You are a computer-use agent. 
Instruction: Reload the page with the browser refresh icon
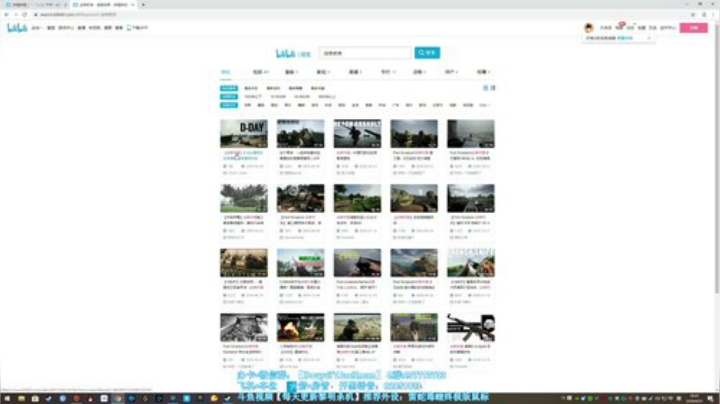coord(24,15)
